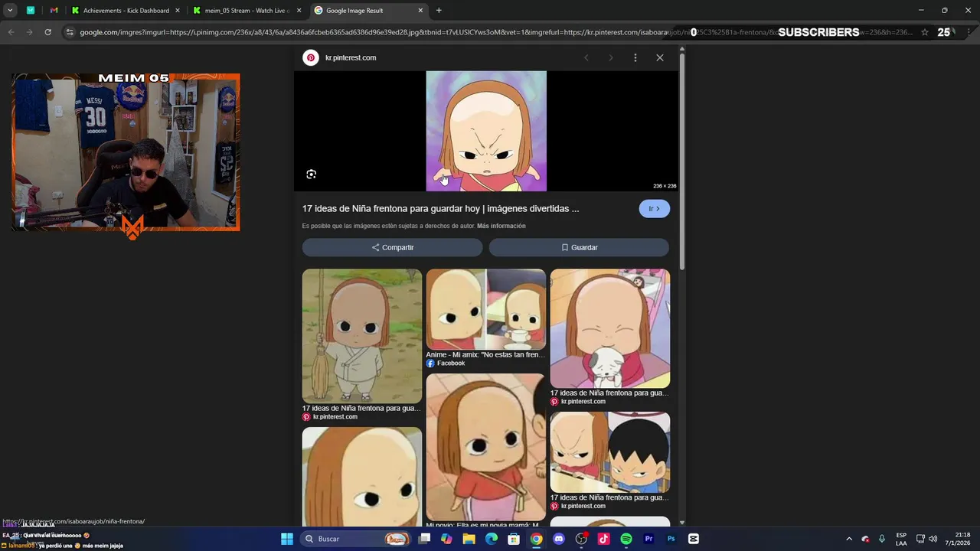
Task: Click the results panel scrollbar thumb
Action: tap(681, 161)
